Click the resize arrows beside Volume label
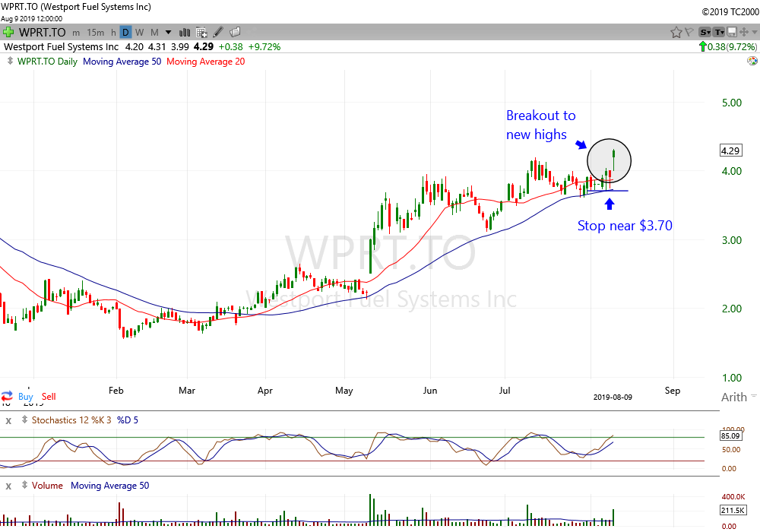The height and width of the screenshot is (532, 760). coord(24,486)
